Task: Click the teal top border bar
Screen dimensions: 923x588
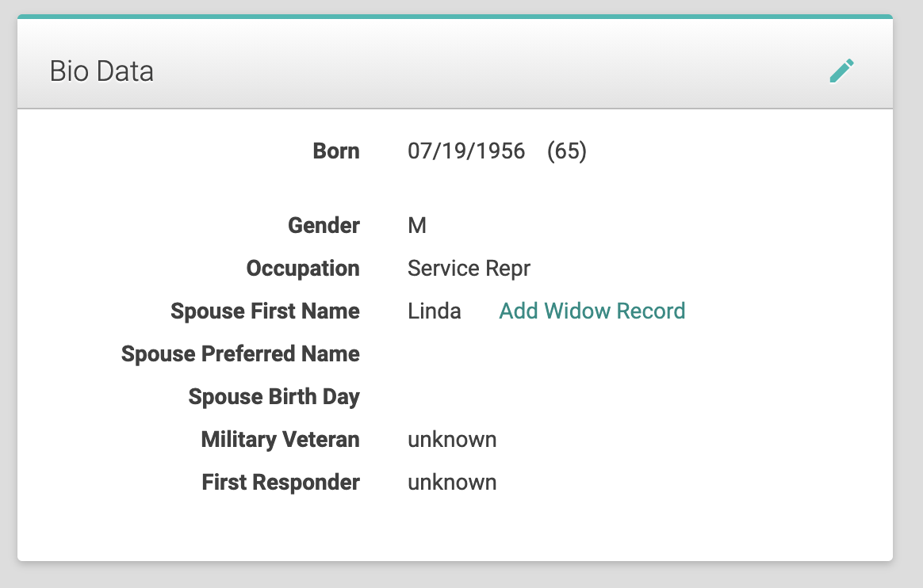Action: click(x=455, y=17)
